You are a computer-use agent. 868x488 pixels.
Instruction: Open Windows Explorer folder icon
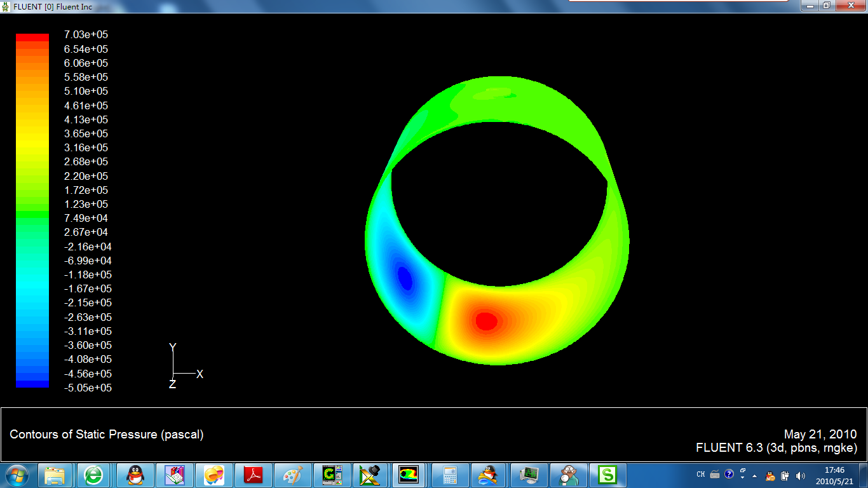[55, 475]
